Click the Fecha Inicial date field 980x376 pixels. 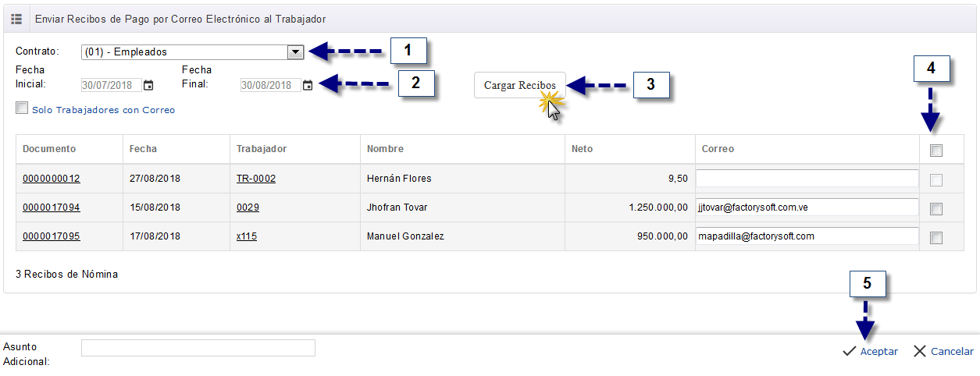111,85
